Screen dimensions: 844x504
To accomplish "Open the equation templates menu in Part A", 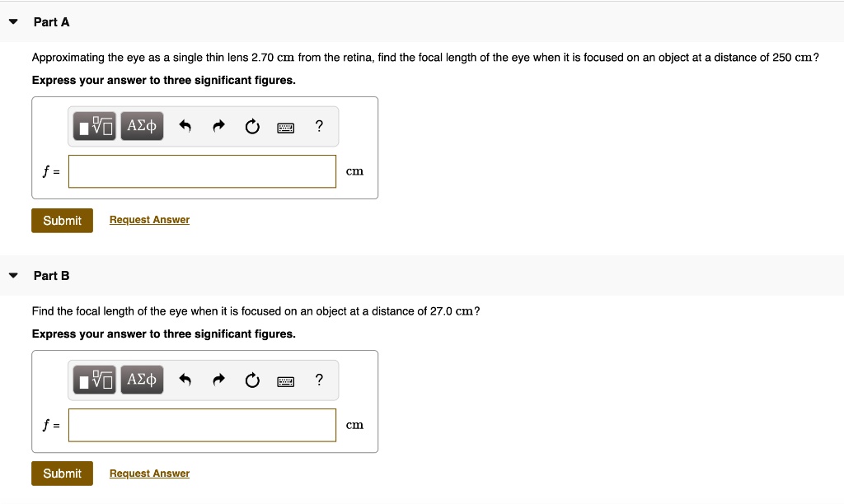I will pyautogui.click(x=94, y=126).
